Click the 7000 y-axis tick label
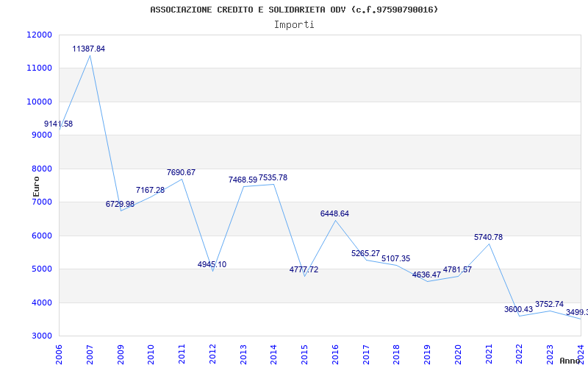Viewport: 588px width, 368px height. [x=42, y=202]
